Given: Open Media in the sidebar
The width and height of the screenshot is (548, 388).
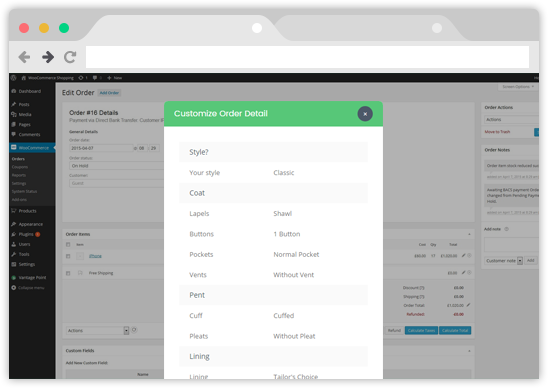Looking at the screenshot, I should point(22,114).
